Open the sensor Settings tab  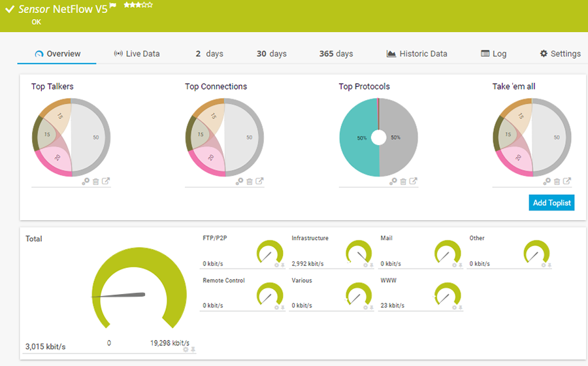561,54
